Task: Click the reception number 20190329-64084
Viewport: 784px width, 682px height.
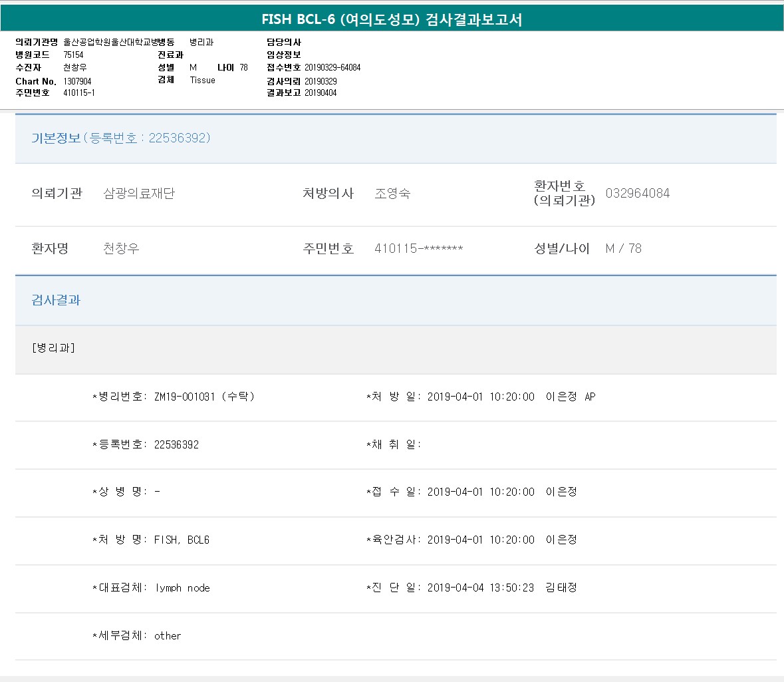Action: point(332,67)
